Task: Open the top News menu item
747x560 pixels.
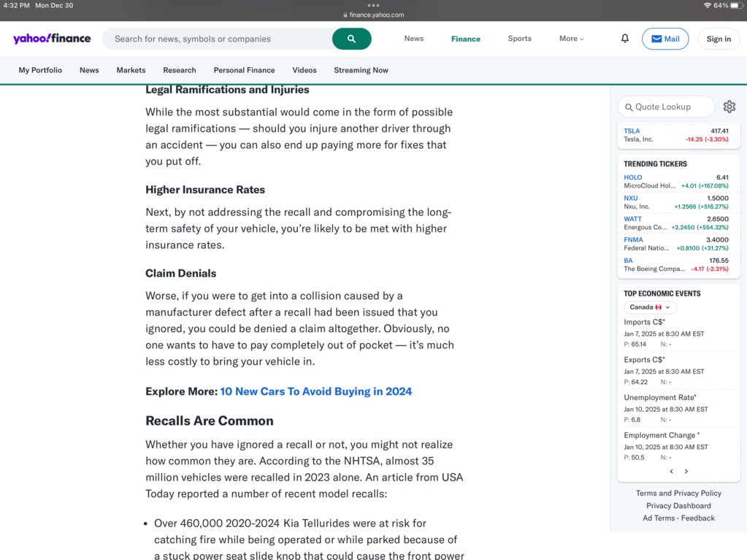Action: pyautogui.click(x=413, y=39)
